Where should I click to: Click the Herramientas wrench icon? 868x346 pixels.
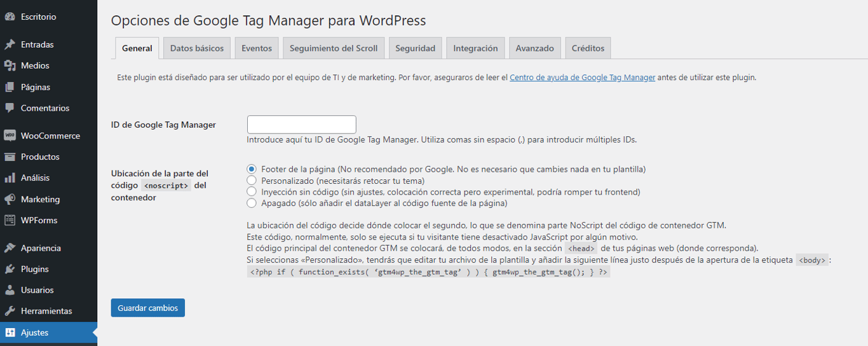[x=10, y=311]
